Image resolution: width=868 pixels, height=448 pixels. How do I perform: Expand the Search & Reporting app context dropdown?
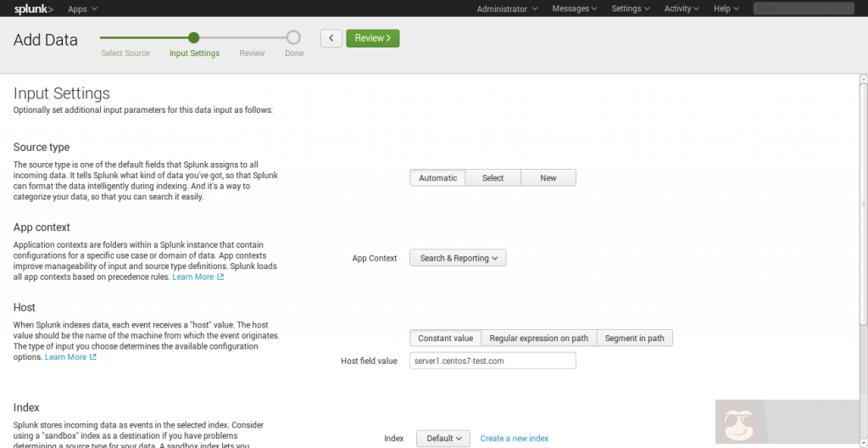458,258
